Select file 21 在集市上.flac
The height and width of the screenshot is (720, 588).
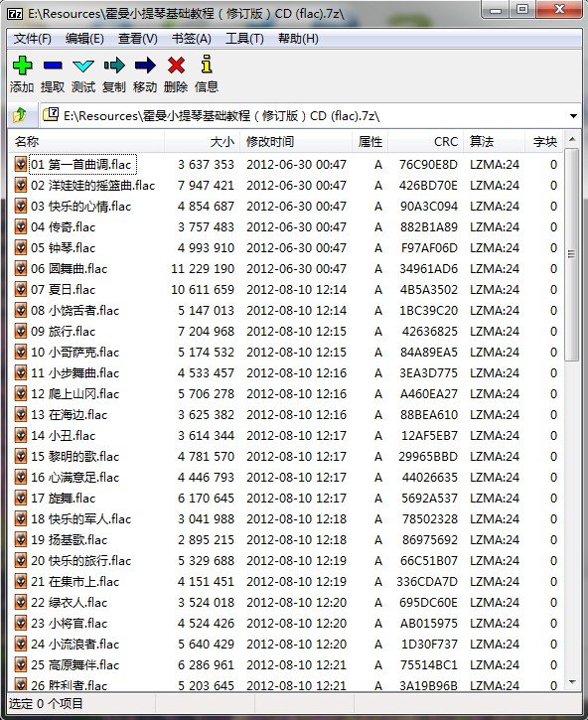tap(74, 581)
